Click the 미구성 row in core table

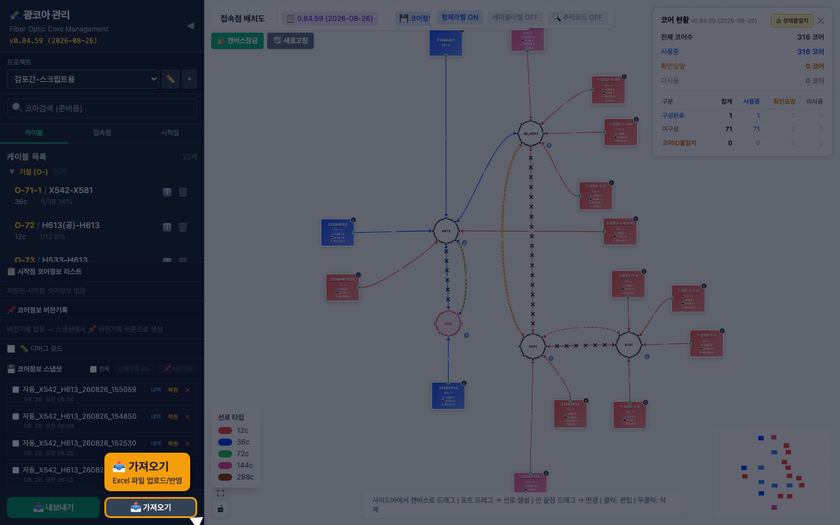click(x=742, y=129)
